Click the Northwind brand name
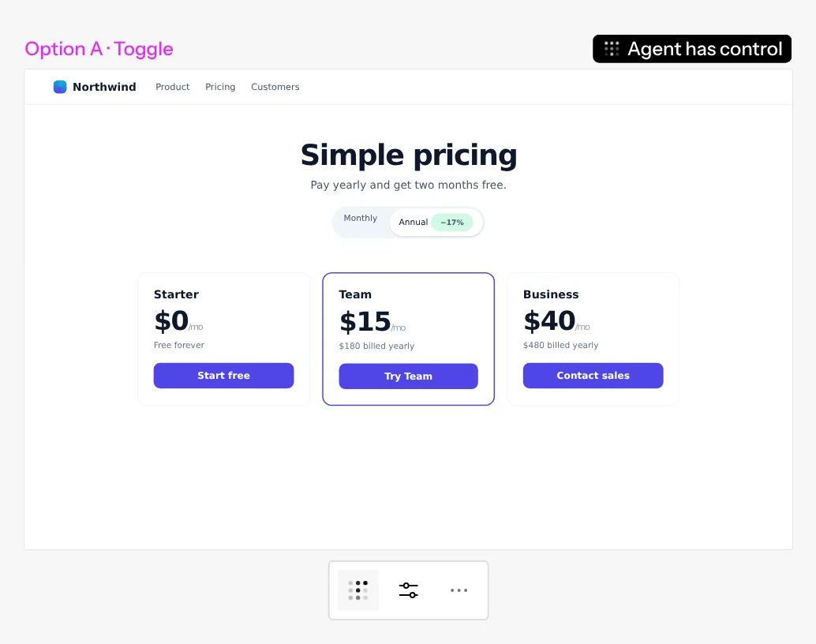 click(104, 87)
